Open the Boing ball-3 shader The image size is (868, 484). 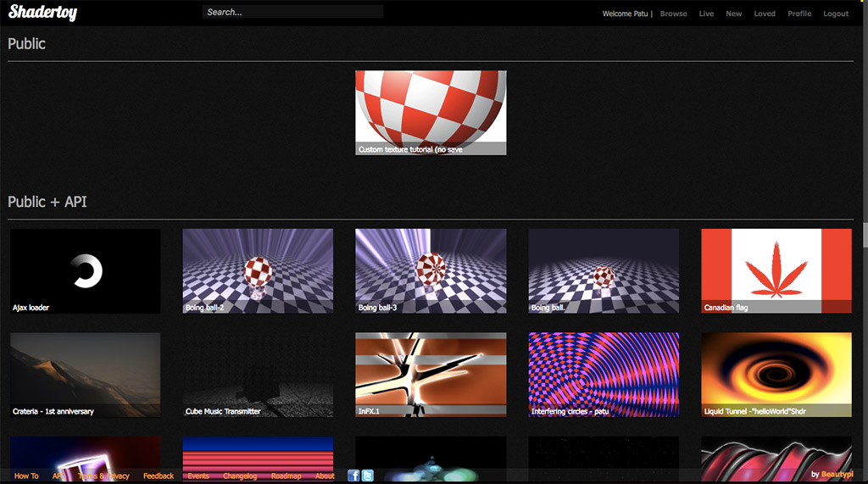tap(431, 270)
